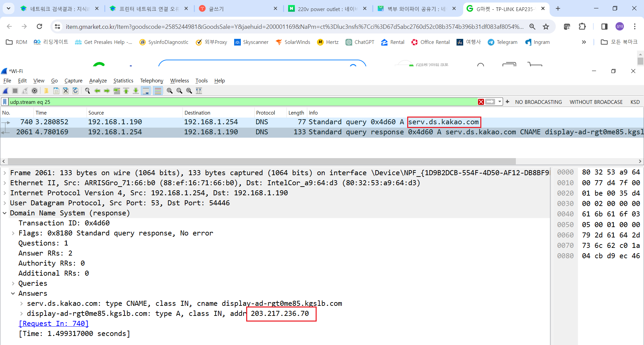
Task: Open a capture file folder icon
Action: 46,91
